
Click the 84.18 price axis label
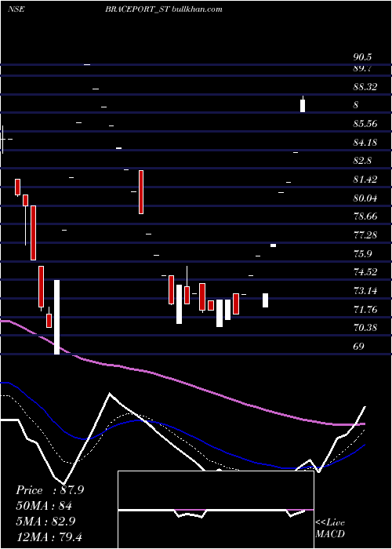365,143
